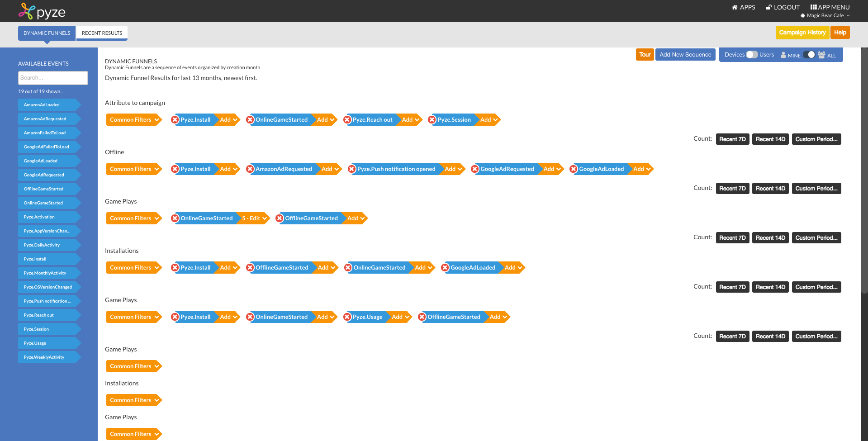
Task: Open Add dropdown on Pyze.Session
Action: tap(489, 120)
